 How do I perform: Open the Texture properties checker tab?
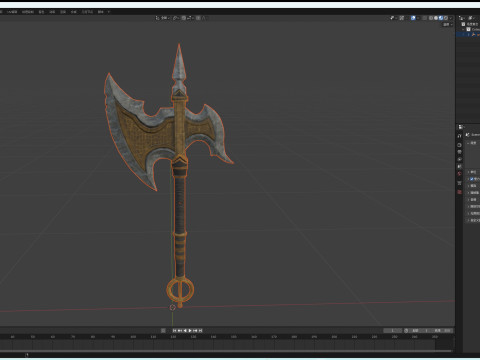coord(460,192)
